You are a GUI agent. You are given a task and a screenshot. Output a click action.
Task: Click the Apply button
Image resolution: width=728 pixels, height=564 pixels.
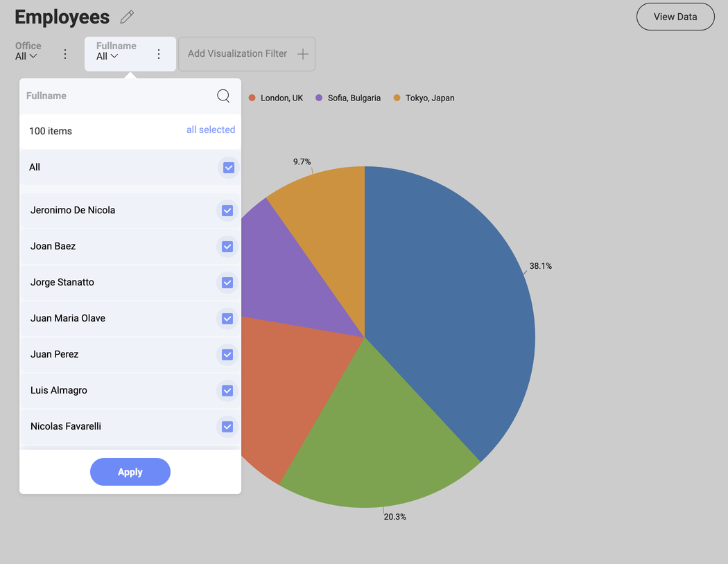(x=130, y=472)
